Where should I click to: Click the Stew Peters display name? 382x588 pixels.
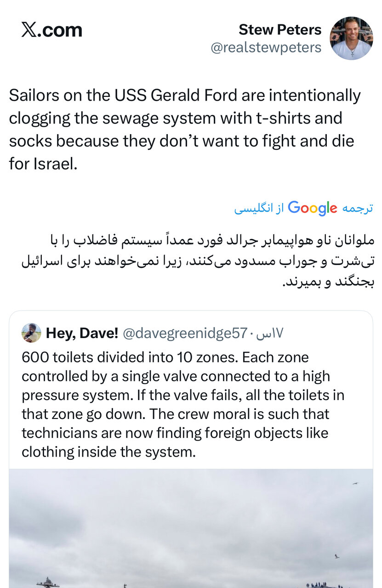pyautogui.click(x=280, y=30)
